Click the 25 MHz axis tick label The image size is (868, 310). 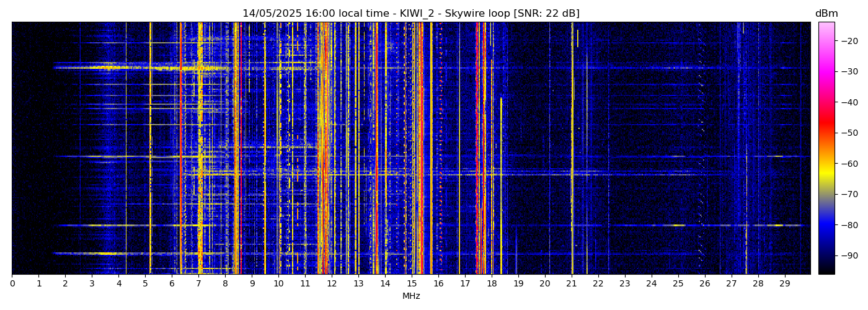[x=678, y=283]
